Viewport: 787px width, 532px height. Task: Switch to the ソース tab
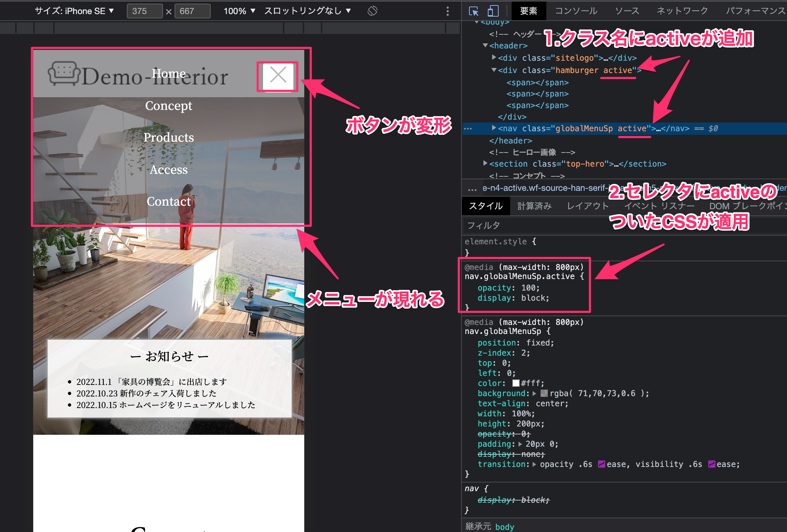coord(627,11)
